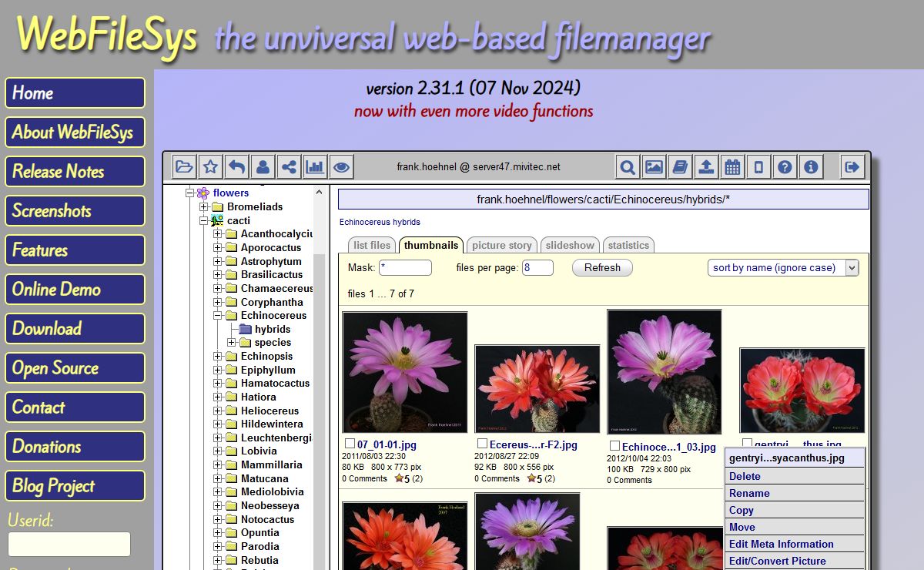Click the eye watch icon
This screenshot has height=570, width=924.
(341, 166)
